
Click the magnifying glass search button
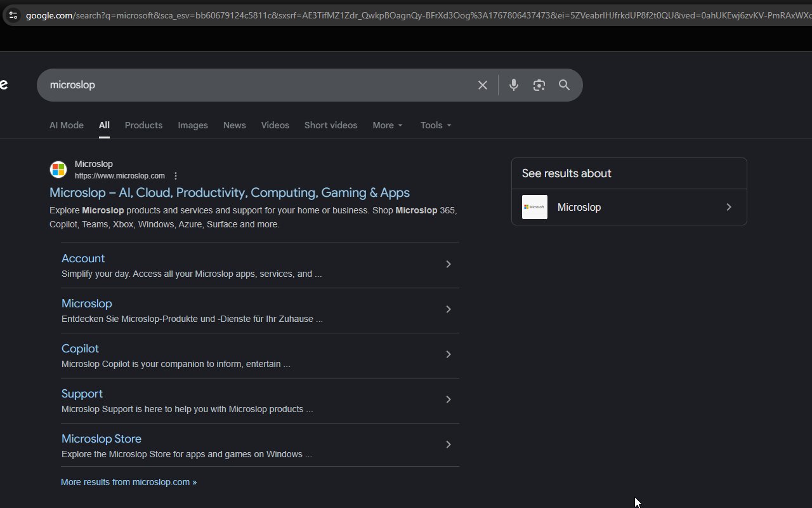pos(564,85)
